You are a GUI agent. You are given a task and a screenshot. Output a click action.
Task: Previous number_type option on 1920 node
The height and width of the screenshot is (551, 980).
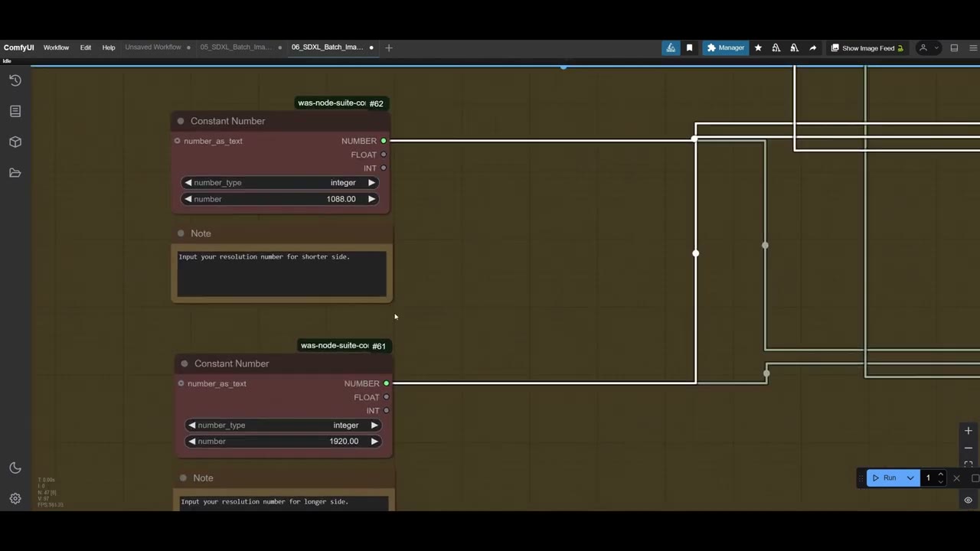tap(192, 425)
